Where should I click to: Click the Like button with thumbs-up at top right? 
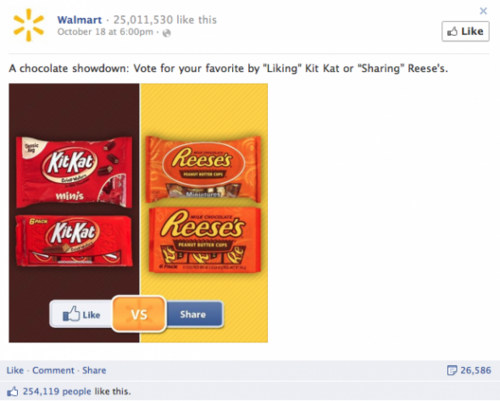click(465, 31)
